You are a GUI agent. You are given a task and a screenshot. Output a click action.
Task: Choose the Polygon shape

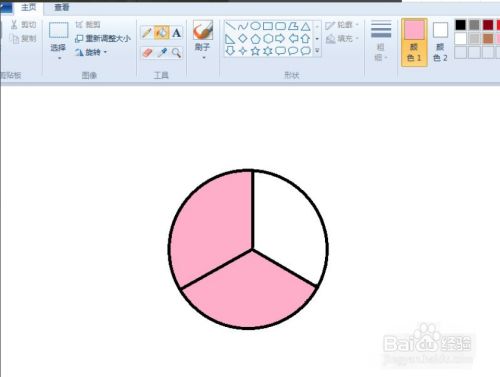[293, 26]
